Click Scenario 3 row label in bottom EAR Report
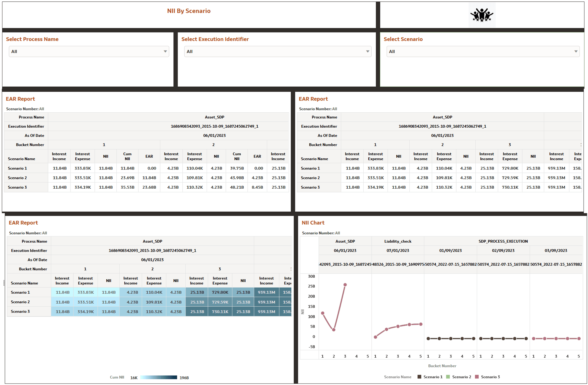The image size is (588, 385). click(x=20, y=311)
